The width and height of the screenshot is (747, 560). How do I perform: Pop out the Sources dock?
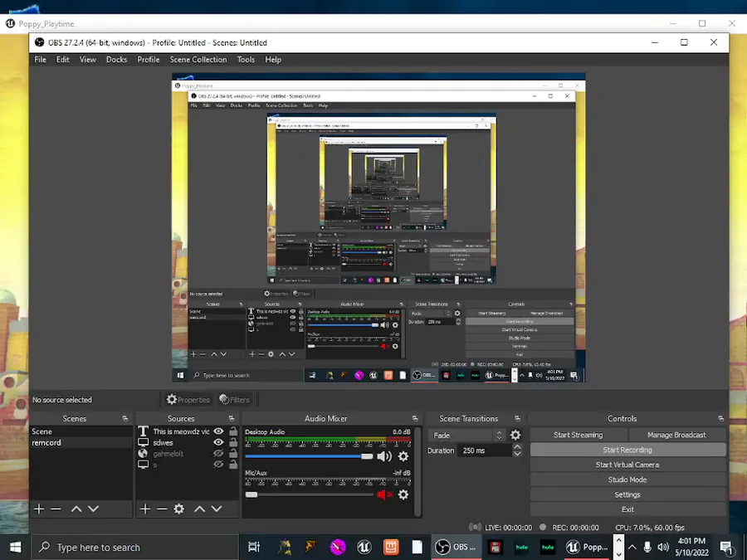click(x=232, y=419)
